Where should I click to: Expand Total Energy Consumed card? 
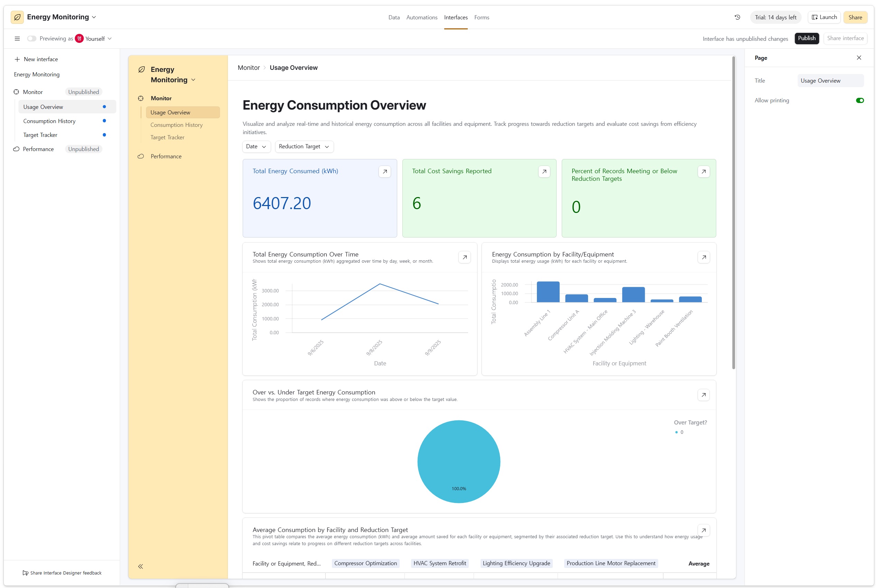tap(384, 172)
